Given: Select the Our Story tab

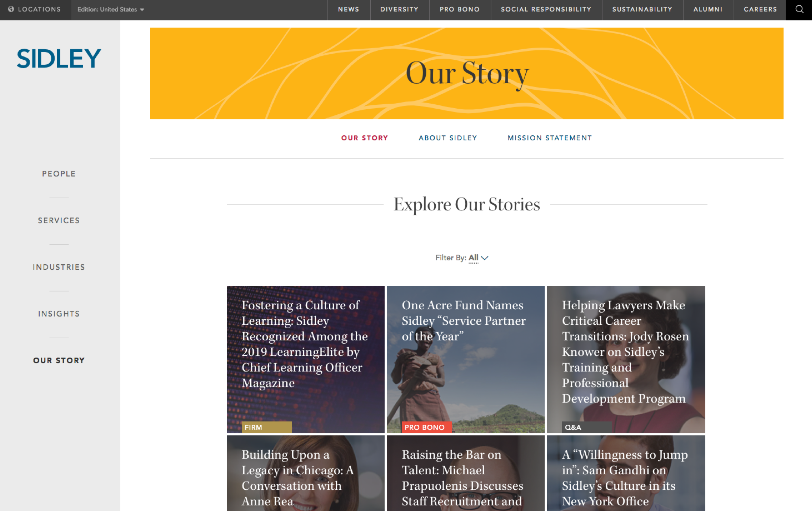Looking at the screenshot, I should (x=365, y=138).
